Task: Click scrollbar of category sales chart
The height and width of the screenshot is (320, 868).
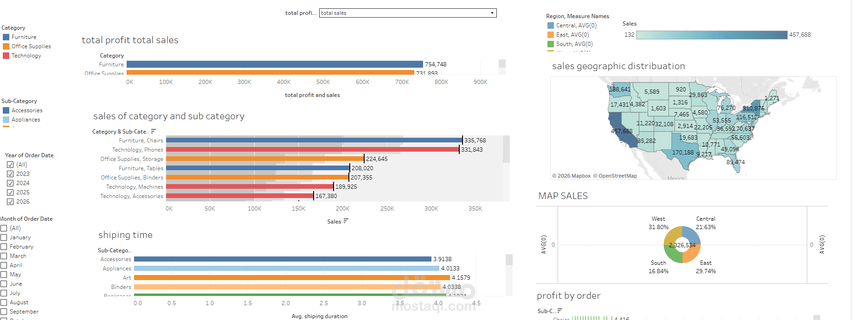Action: pos(506,149)
